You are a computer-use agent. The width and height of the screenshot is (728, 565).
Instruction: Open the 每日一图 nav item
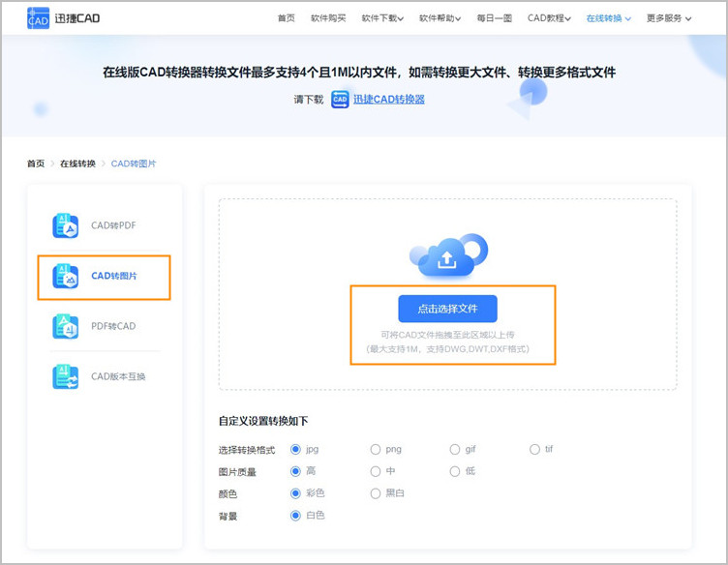click(495, 18)
